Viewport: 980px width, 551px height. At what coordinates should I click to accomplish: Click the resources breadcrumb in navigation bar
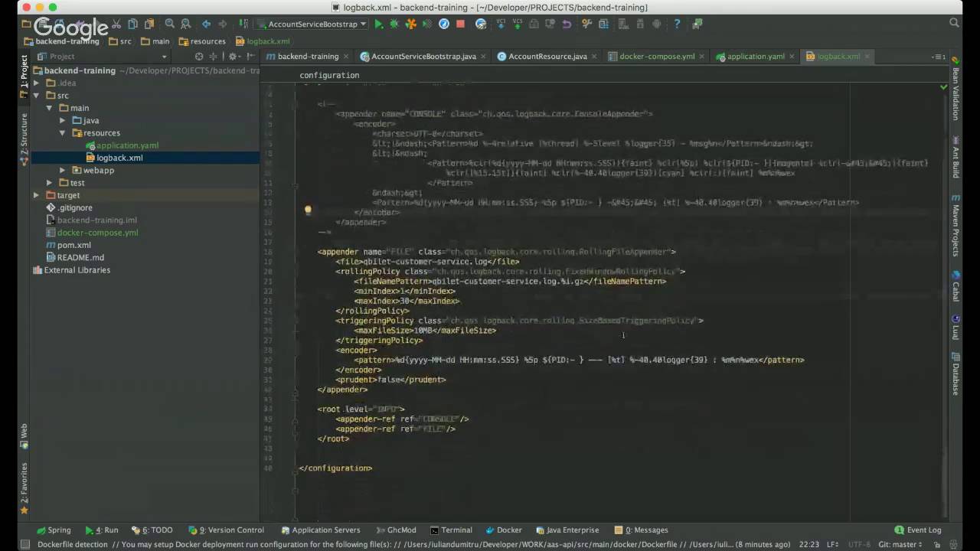click(202, 41)
